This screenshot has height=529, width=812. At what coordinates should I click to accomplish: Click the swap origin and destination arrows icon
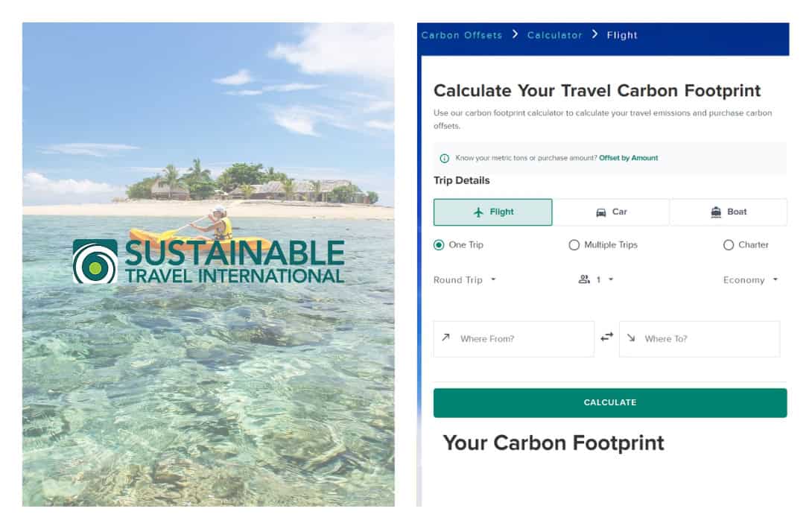606,337
